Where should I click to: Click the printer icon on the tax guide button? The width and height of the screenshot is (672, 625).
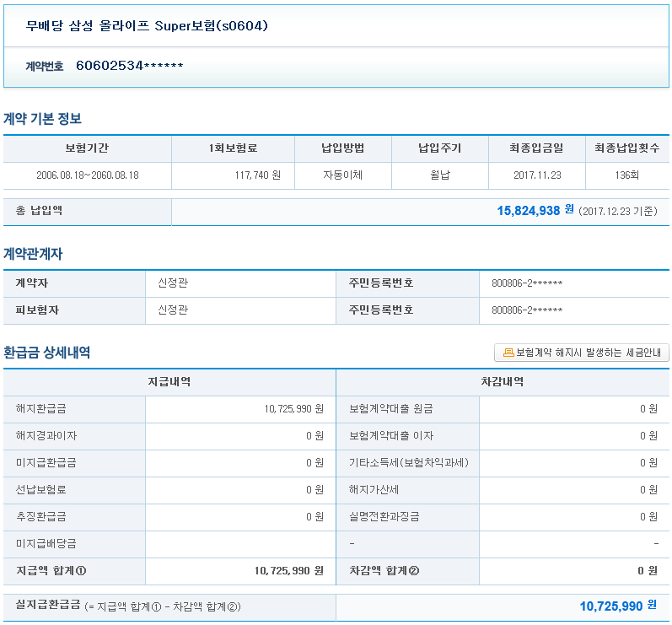pyautogui.click(x=508, y=353)
